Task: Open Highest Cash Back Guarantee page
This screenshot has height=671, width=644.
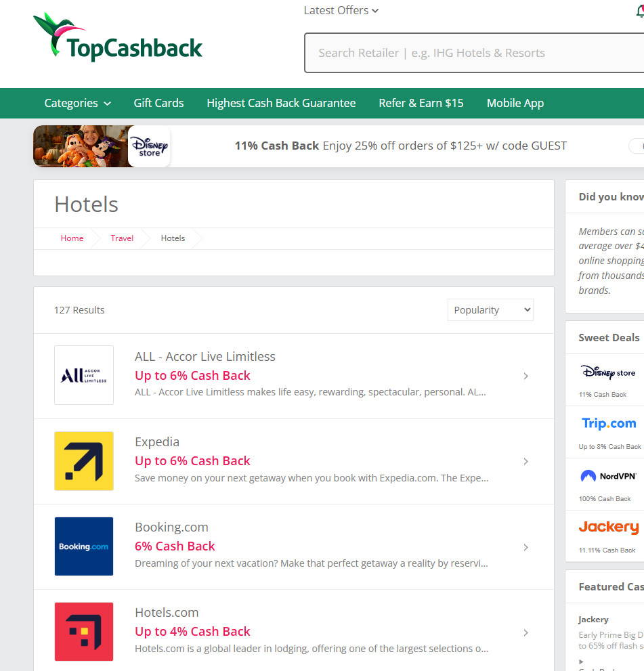Action: coord(281,103)
